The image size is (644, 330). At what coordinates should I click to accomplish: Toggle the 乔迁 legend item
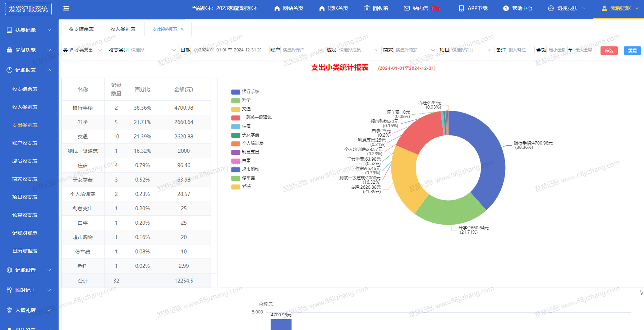(x=241, y=187)
